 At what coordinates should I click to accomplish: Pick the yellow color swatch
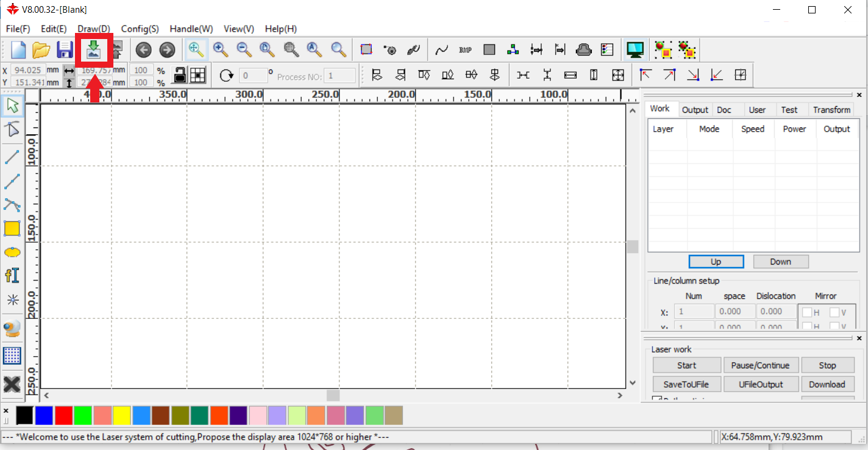click(122, 416)
